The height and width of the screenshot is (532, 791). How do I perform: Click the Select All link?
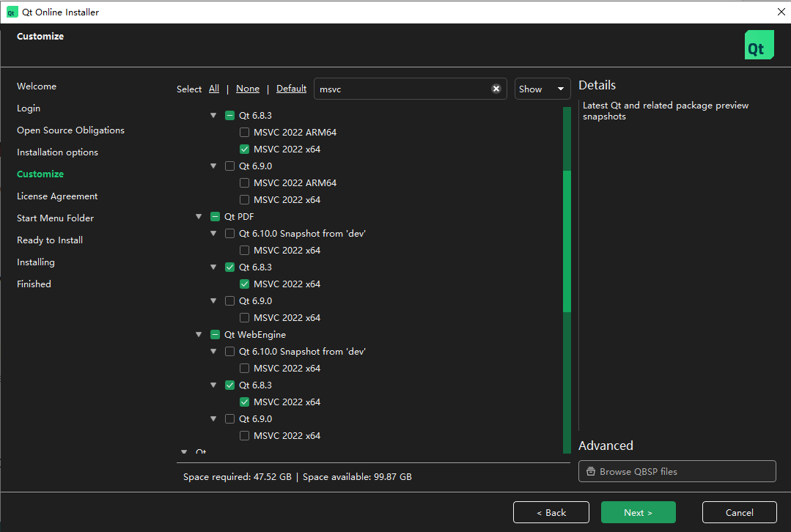click(x=214, y=89)
